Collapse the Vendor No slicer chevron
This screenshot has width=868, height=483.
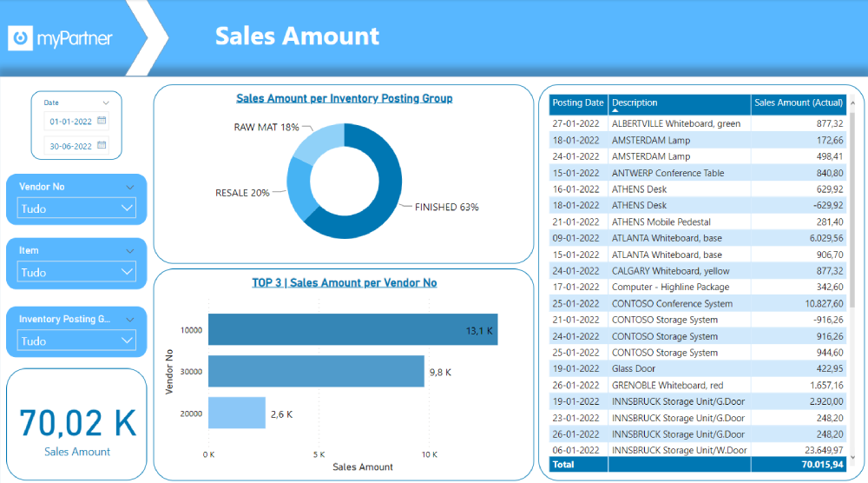pyautogui.click(x=130, y=187)
